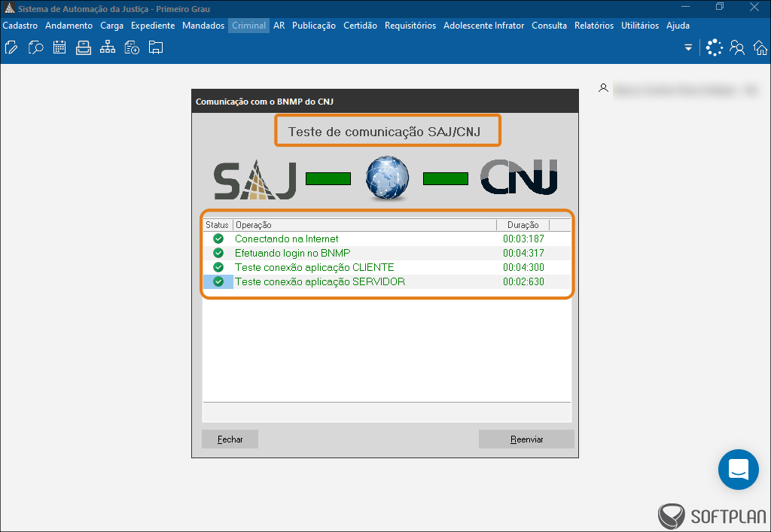Open the Cadastro menu
Screen dimensions: 771x532
pos(20,26)
